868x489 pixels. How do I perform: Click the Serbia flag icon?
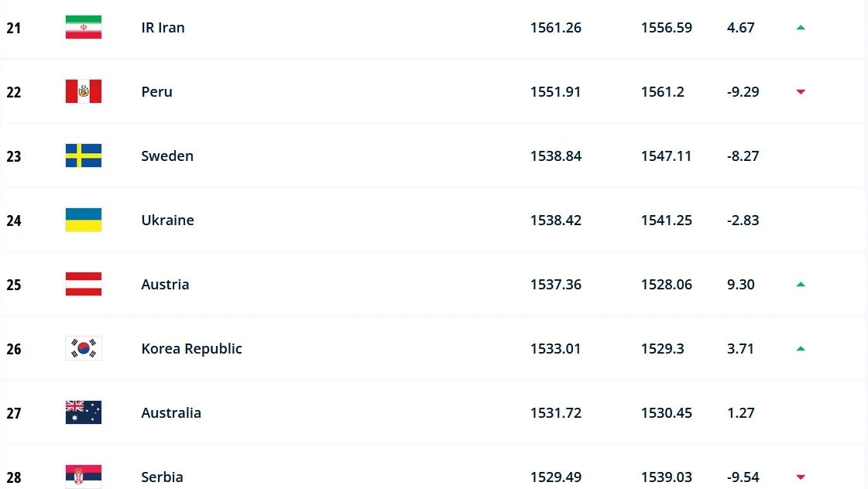(x=83, y=476)
